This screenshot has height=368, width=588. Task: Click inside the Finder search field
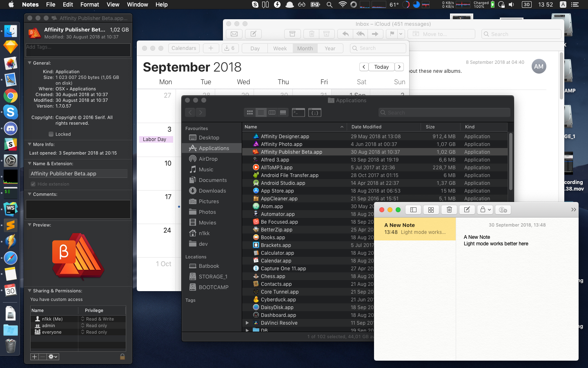[x=444, y=112]
